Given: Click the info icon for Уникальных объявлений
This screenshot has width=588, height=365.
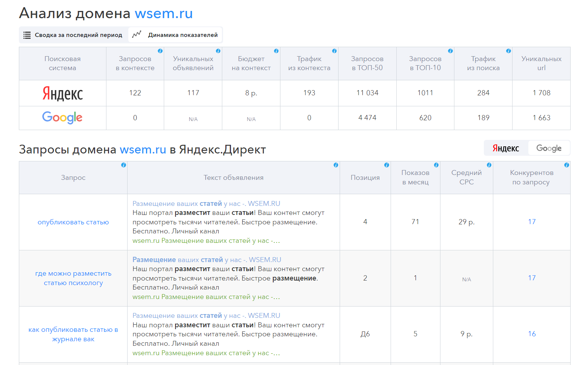Looking at the screenshot, I should (x=218, y=51).
